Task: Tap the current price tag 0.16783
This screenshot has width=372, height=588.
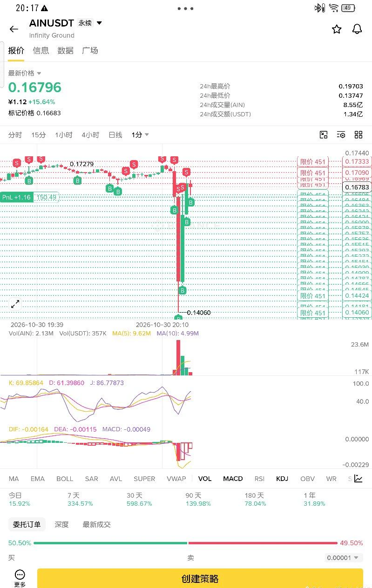Action: tap(356, 187)
